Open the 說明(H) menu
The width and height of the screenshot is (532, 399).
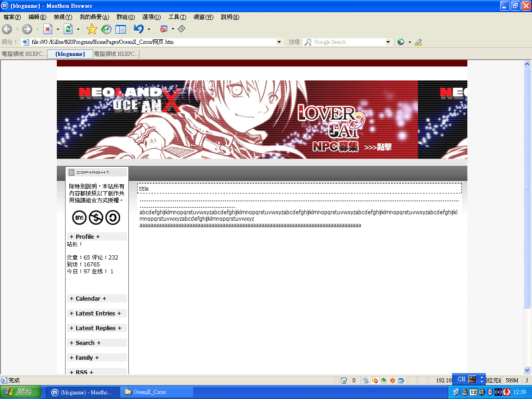pyautogui.click(x=230, y=17)
